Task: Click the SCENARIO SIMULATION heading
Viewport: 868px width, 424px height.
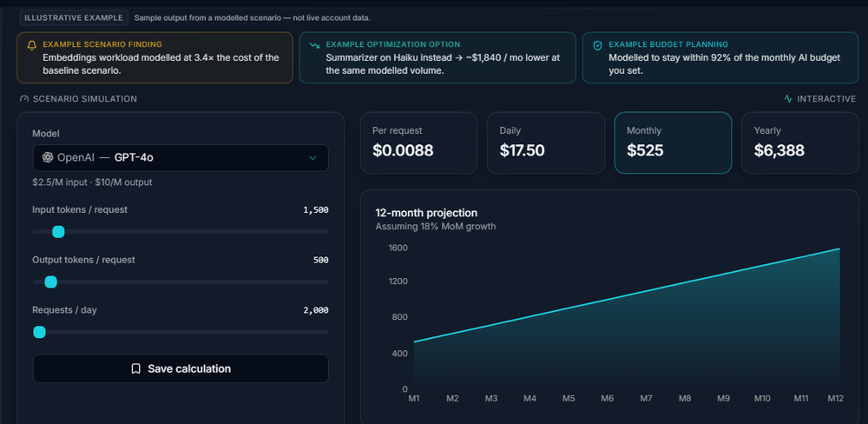Action: [85, 99]
